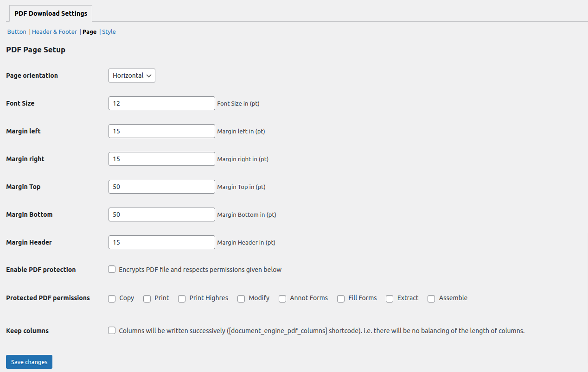This screenshot has width=588, height=372.
Task: Open the Header & Footer settings
Action: click(54, 32)
